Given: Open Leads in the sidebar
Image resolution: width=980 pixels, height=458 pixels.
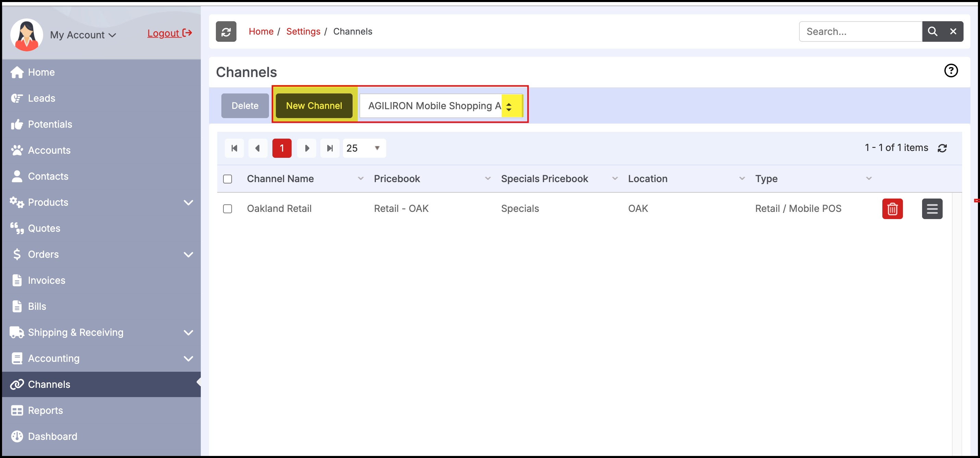Looking at the screenshot, I should 41,98.
